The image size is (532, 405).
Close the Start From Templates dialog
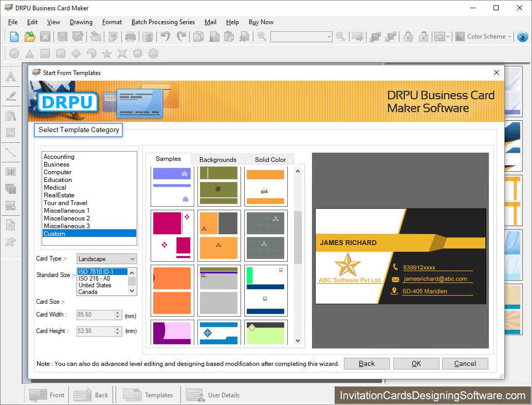[x=497, y=72]
